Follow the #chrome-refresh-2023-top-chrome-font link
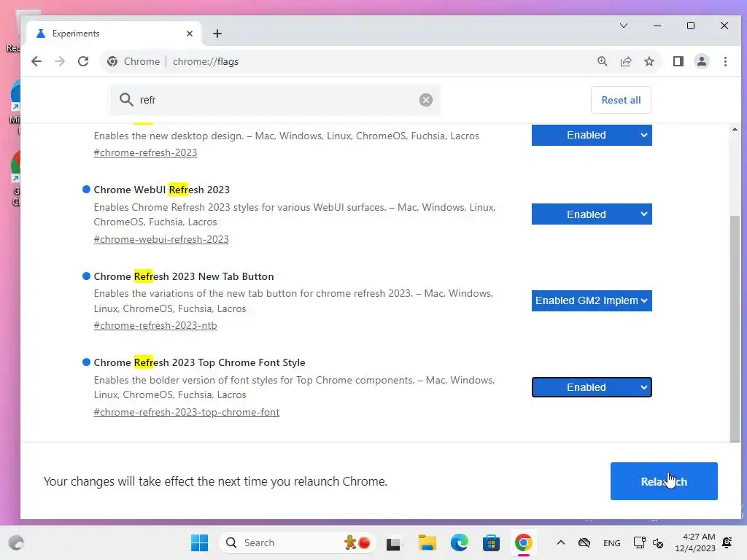The height and width of the screenshot is (560, 747). click(186, 412)
